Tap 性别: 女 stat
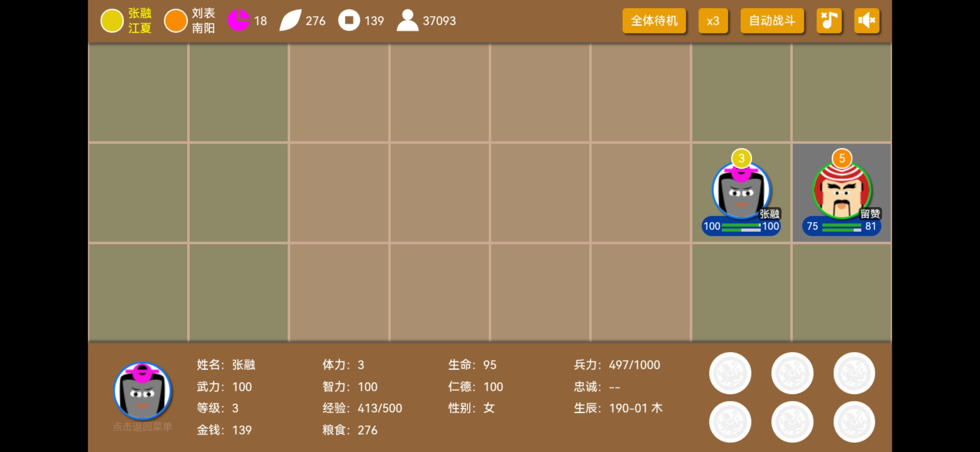980x452 pixels. click(x=472, y=408)
